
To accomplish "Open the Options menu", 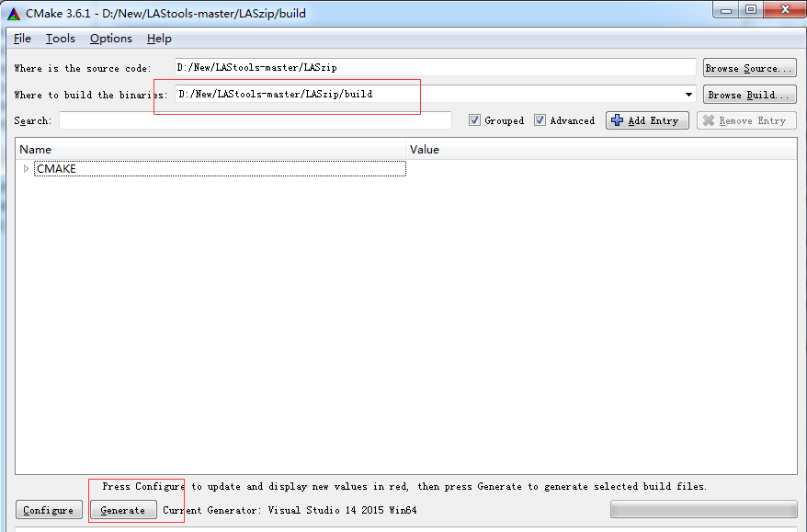I will coord(110,39).
